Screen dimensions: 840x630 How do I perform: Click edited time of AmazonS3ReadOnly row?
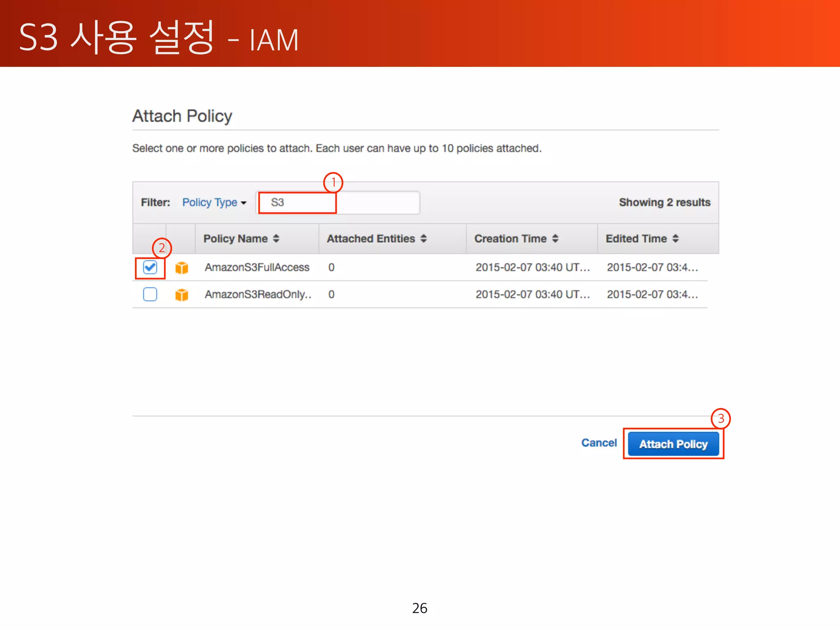[652, 294]
